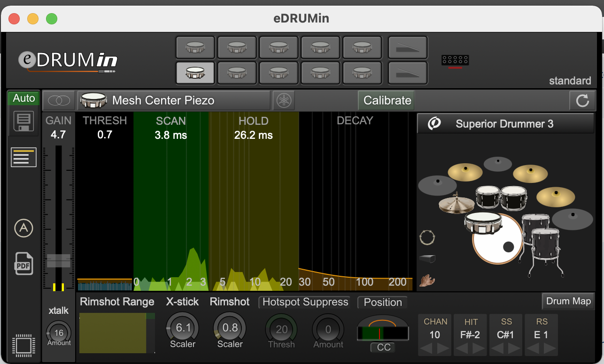Click the floppy disk save icon

24,121
